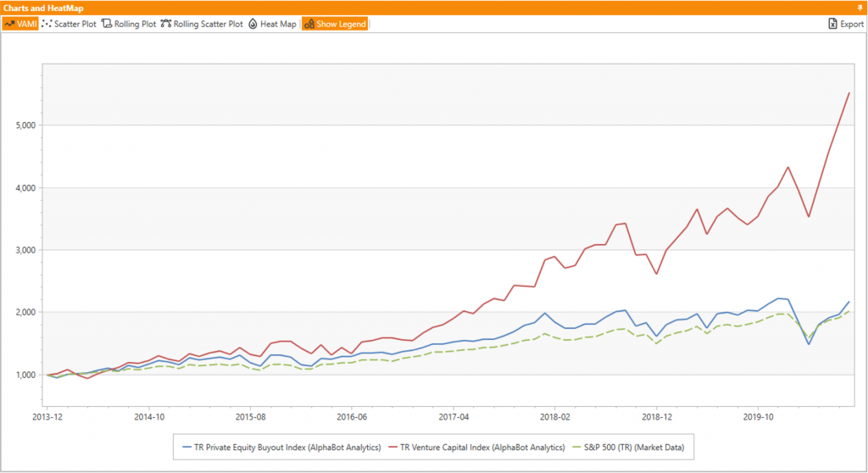Toggle the Show Legend option
The height and width of the screenshot is (473, 868).
[x=335, y=24]
